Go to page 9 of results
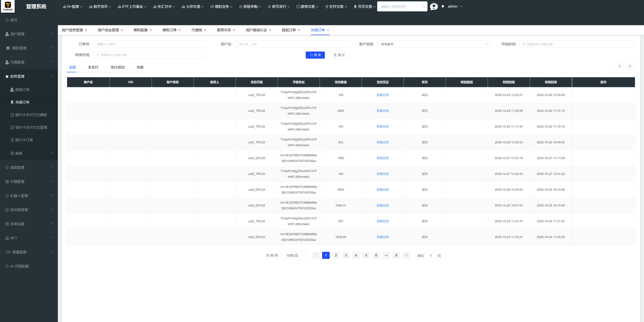The height and width of the screenshot is (322, 644). pyautogui.click(x=396, y=256)
